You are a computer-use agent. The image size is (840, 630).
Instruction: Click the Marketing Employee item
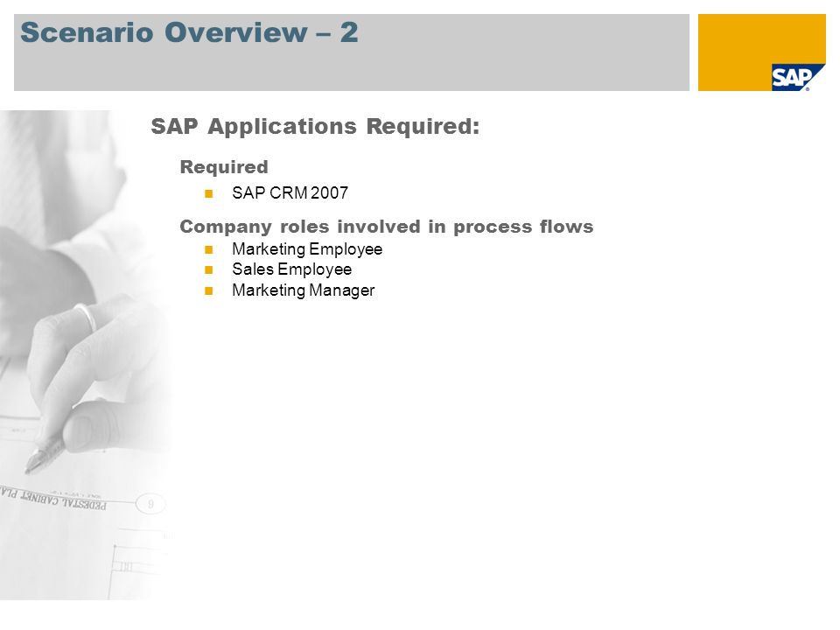tap(307, 249)
